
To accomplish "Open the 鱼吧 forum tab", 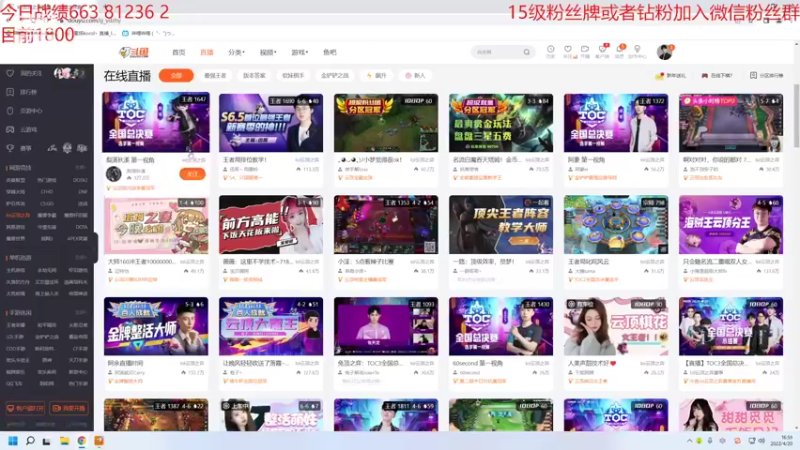I will [x=330, y=53].
